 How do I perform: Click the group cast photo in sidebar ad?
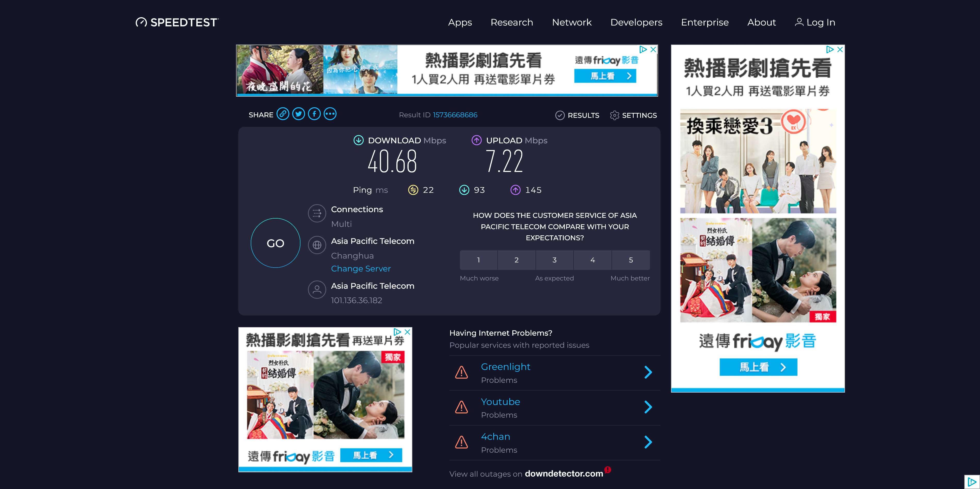[x=758, y=161]
